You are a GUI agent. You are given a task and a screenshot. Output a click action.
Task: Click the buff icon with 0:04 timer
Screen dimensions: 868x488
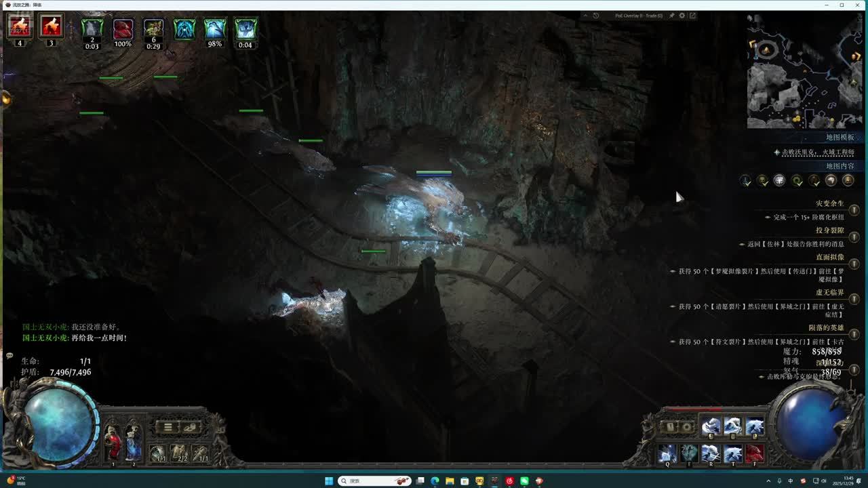(245, 29)
